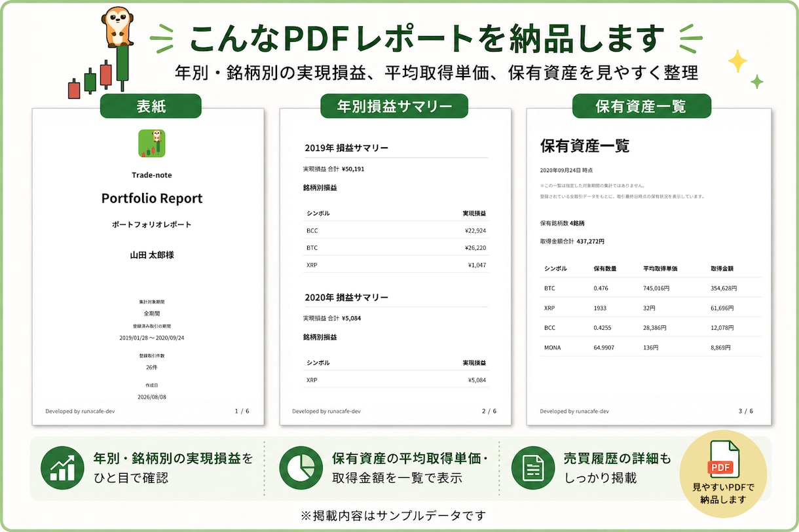This screenshot has width=799, height=532.
Task: Click the 保有銘柄数 4銘柄 line
Action: (x=564, y=223)
